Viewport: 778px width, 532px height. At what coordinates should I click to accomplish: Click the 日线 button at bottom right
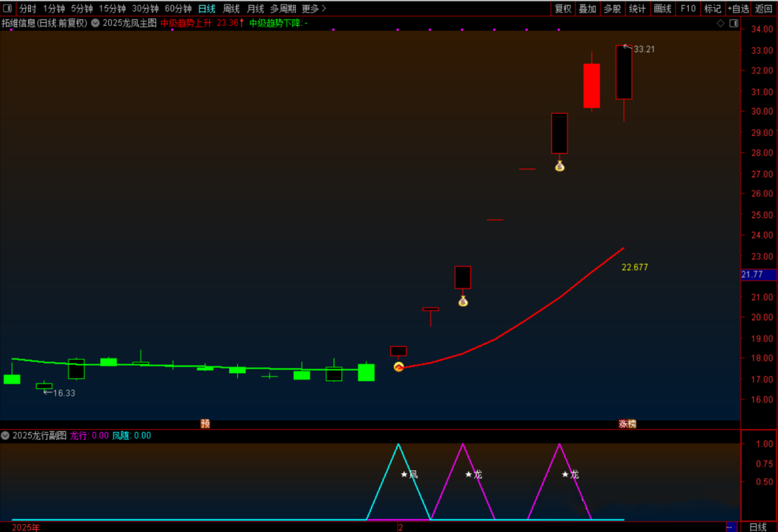point(758,527)
